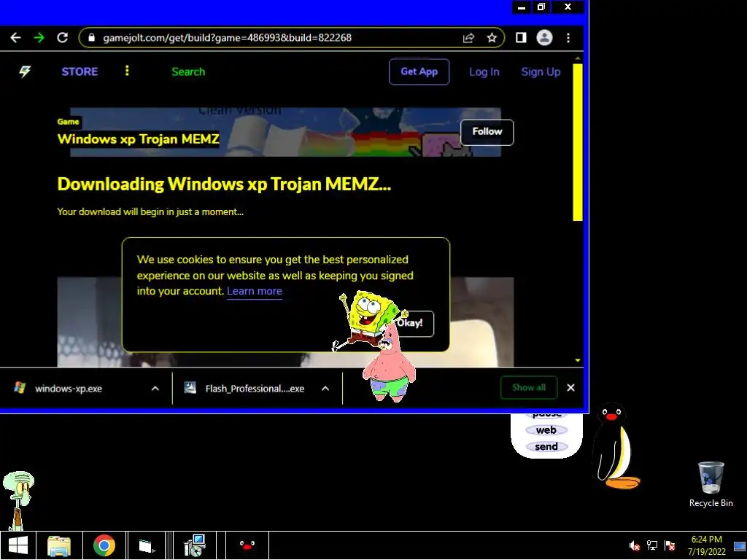Open the Log In link
The height and width of the screenshot is (560, 747).
coord(484,72)
